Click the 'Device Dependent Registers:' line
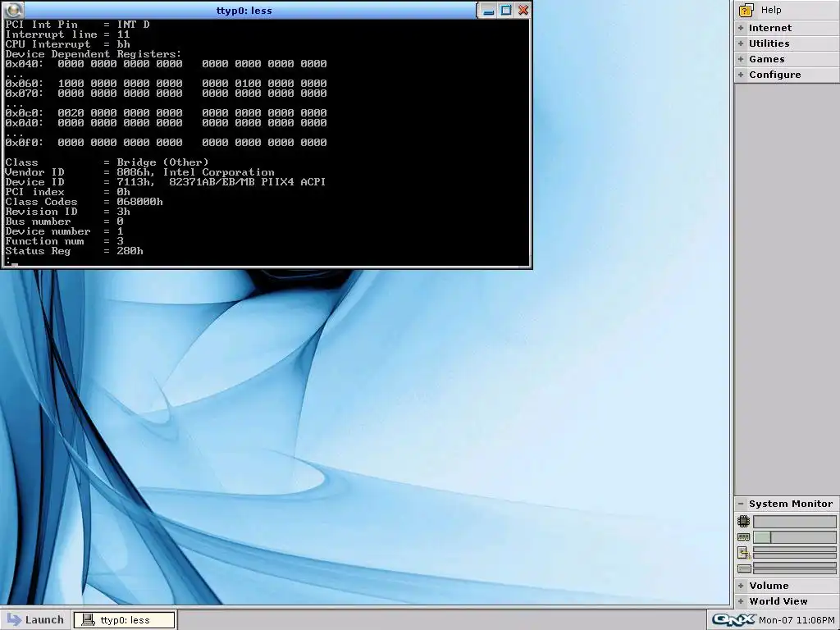Viewport: 840px width, 630px height. [94, 54]
